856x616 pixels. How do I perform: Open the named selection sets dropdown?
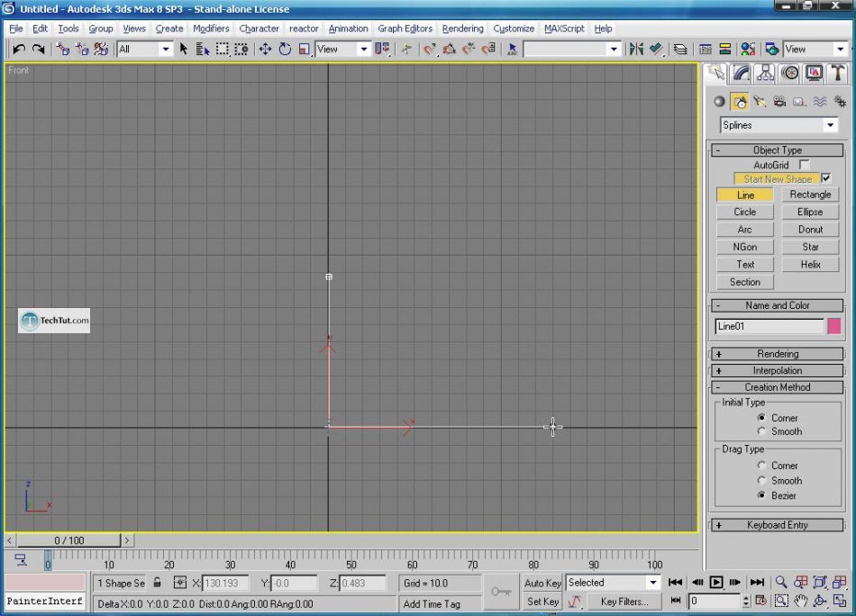point(571,50)
